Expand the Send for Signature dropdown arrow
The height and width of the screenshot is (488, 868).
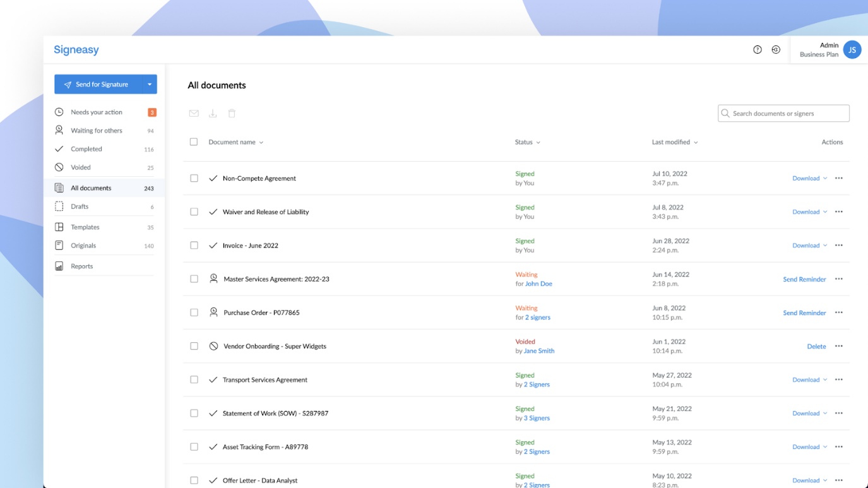tap(150, 85)
